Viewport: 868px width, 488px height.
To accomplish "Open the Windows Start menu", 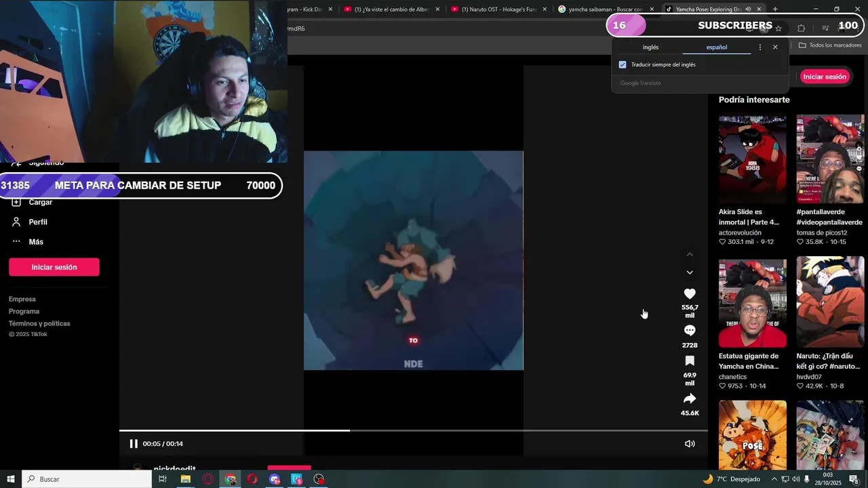I will (x=11, y=479).
